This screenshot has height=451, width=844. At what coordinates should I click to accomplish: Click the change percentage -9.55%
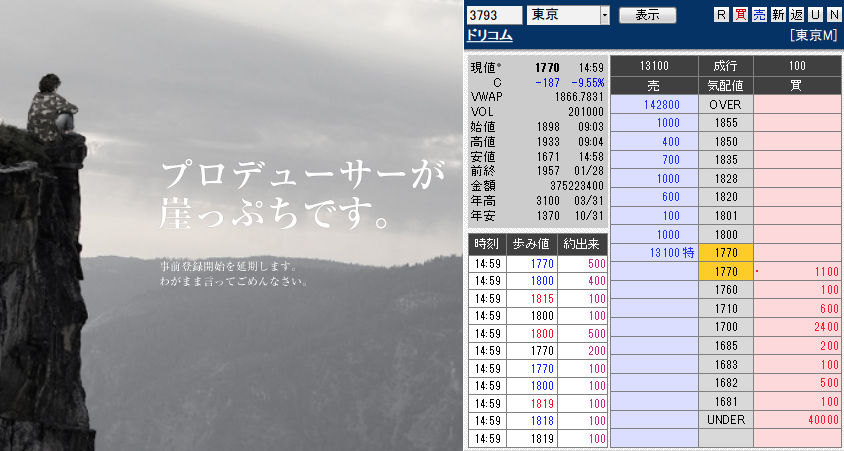pos(588,82)
